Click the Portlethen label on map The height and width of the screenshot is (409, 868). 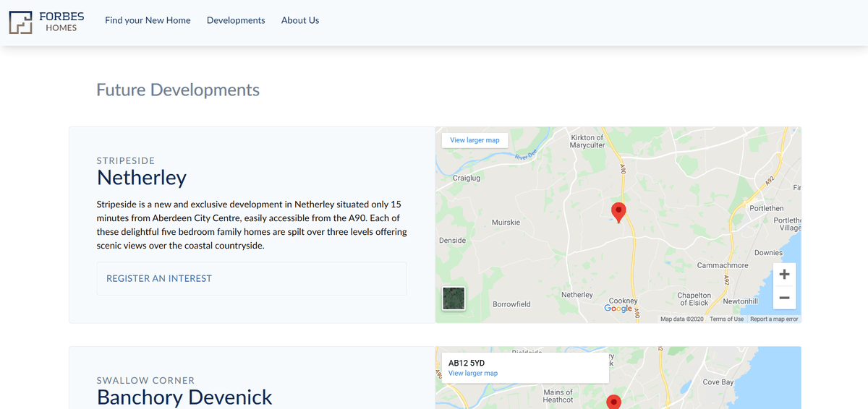point(767,208)
